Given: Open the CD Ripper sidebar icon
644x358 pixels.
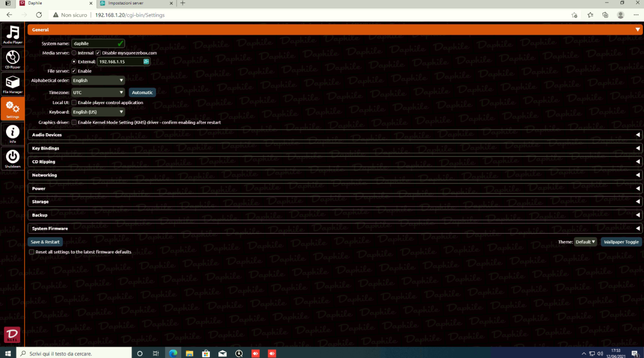Looking at the screenshot, I should (13, 59).
